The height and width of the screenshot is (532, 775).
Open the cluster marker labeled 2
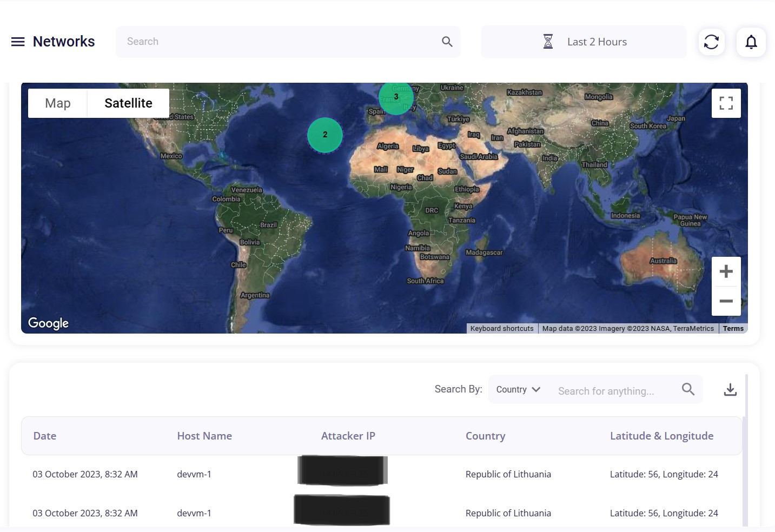[x=325, y=135]
